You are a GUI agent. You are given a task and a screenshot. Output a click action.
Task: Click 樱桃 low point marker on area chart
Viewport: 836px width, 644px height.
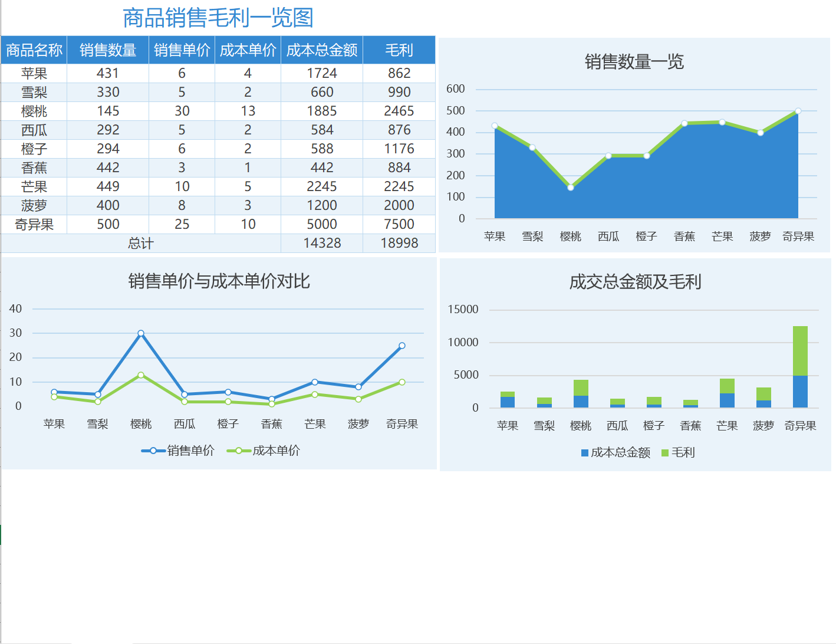click(571, 188)
